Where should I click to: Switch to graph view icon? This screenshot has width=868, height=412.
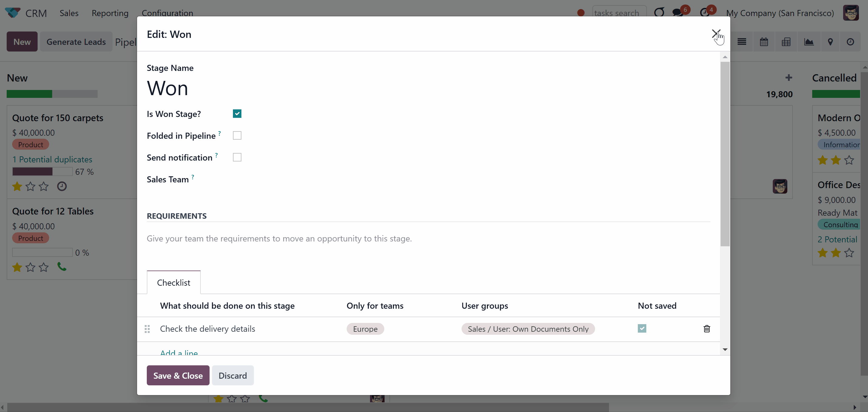pos(809,42)
